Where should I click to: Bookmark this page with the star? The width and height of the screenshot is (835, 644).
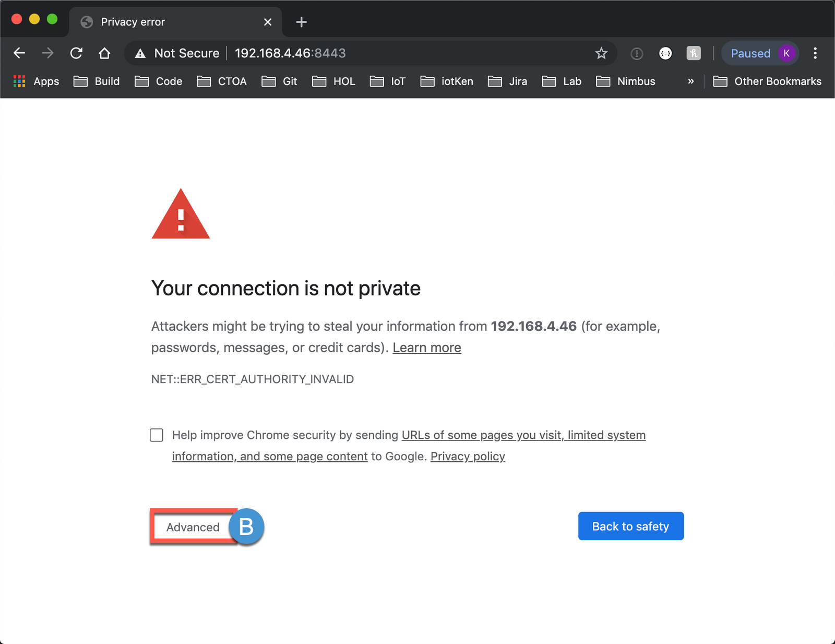pyautogui.click(x=601, y=53)
